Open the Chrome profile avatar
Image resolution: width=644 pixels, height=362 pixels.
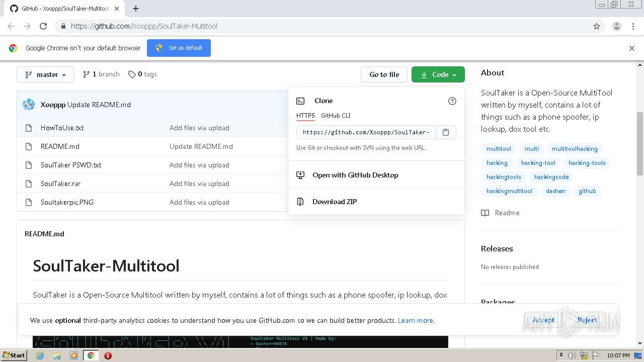click(x=616, y=26)
